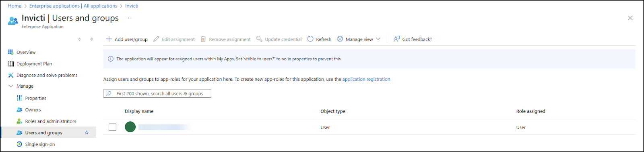The height and width of the screenshot is (152, 644).
Task: Click the sidebar up-down sort icon
Action: coord(79,39)
